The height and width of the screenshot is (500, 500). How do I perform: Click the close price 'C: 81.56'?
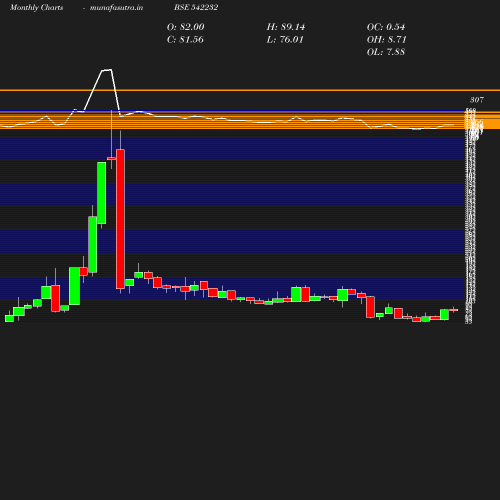[x=185, y=40]
